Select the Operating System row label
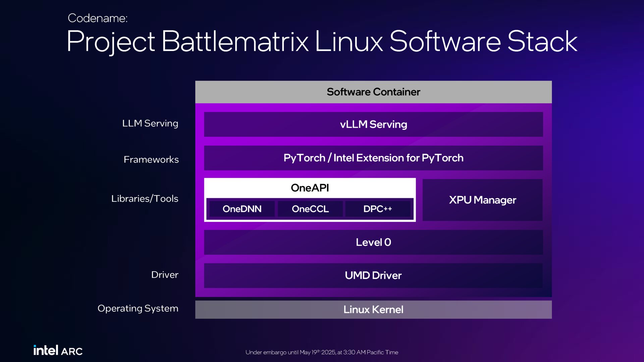The width and height of the screenshot is (644, 362). pyautogui.click(x=138, y=308)
